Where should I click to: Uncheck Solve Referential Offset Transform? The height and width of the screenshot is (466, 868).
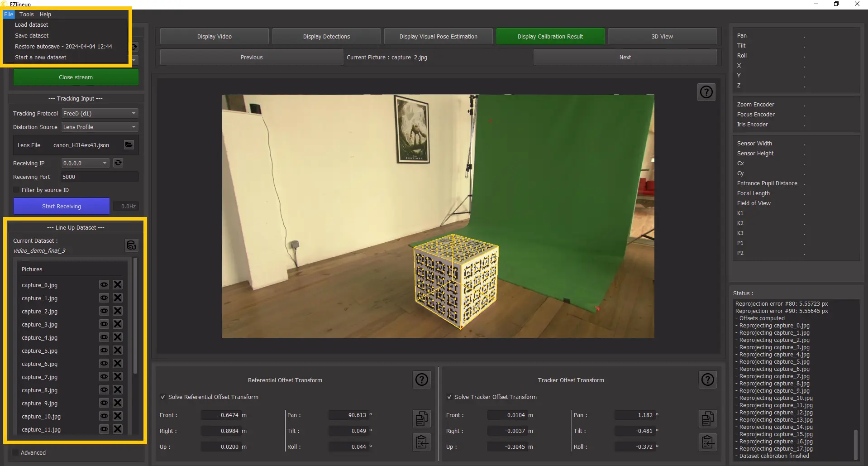click(163, 397)
